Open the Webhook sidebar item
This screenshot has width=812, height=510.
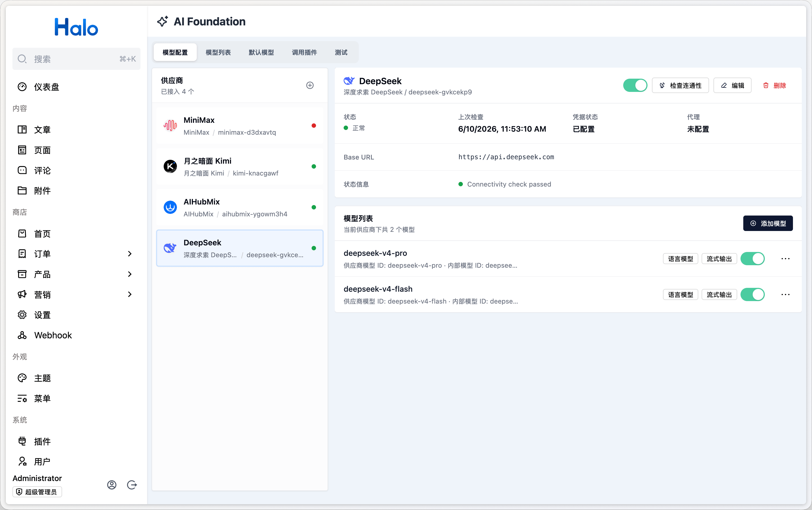76,335
